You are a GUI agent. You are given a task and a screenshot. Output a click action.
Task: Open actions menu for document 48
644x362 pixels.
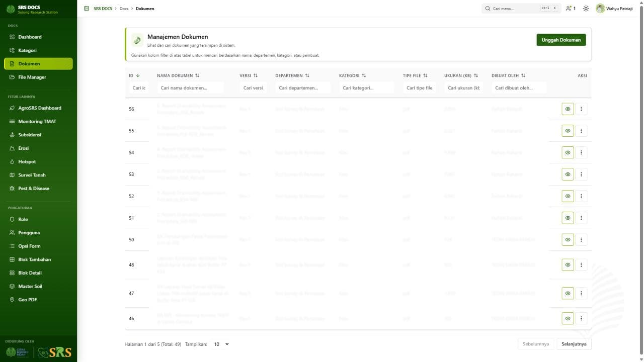tap(581, 265)
